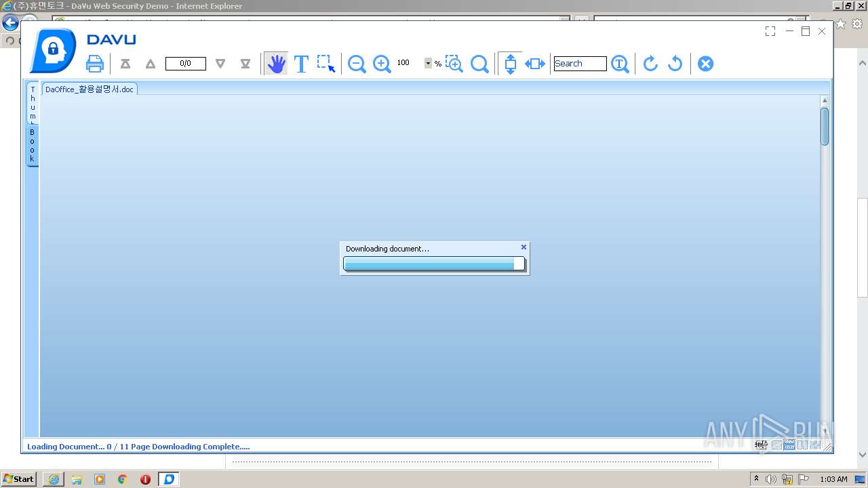
Task: Click the volume speaker tray icon
Action: click(771, 479)
